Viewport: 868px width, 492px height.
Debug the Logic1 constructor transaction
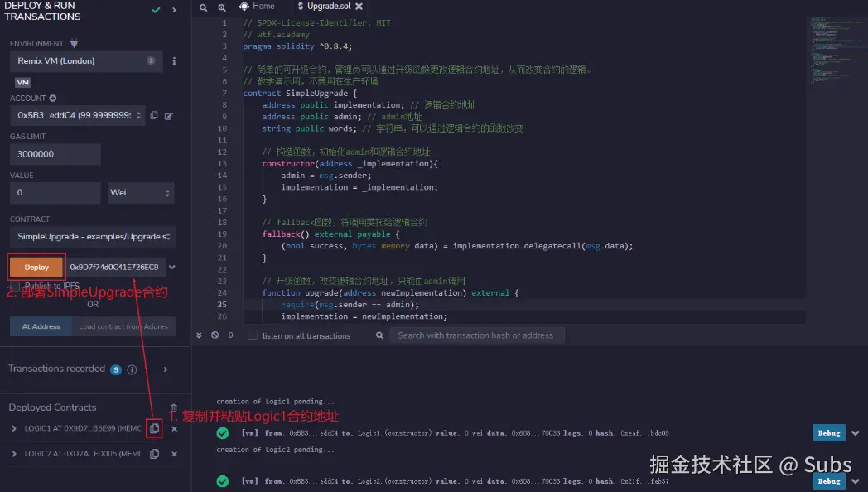[x=829, y=433]
